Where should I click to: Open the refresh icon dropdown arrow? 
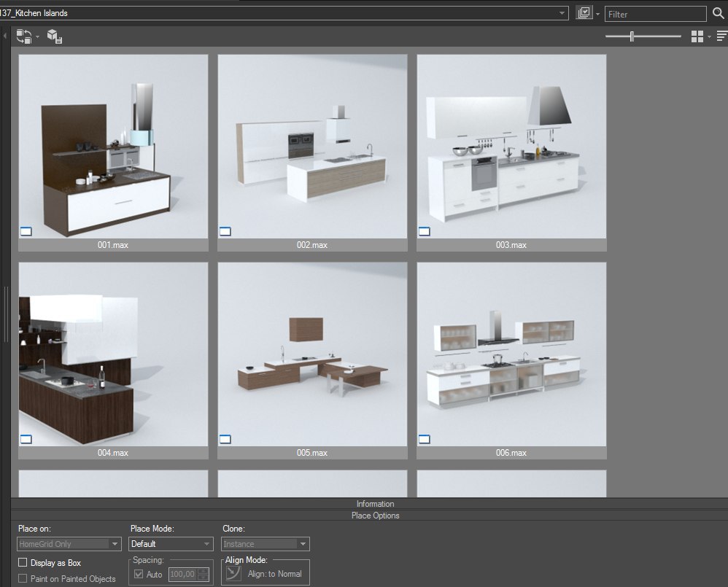(38, 36)
